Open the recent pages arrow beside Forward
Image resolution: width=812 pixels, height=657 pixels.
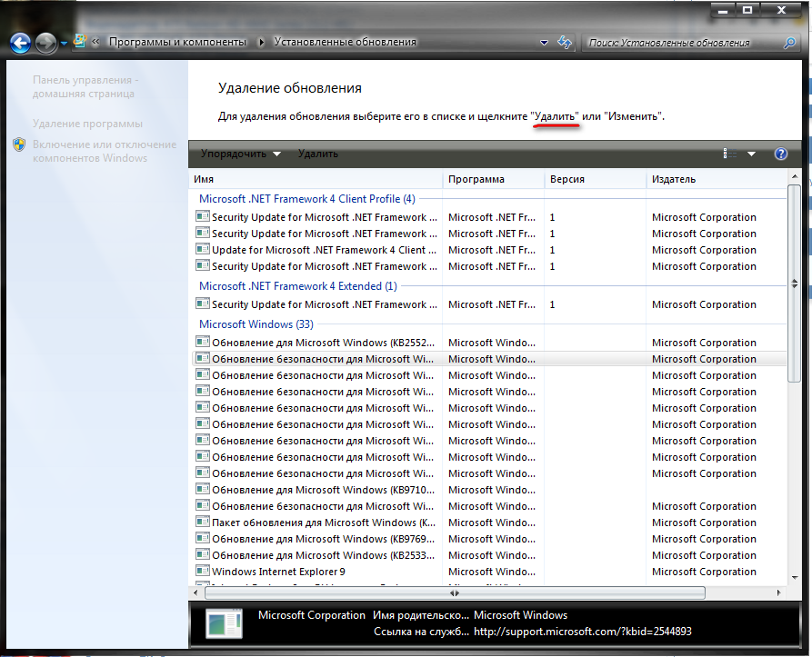[64, 44]
